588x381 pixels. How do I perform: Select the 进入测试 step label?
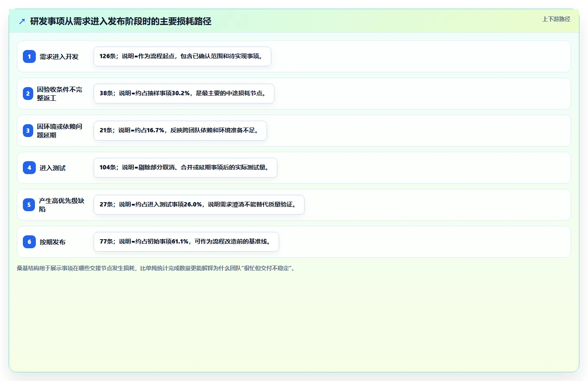pyautogui.click(x=53, y=168)
